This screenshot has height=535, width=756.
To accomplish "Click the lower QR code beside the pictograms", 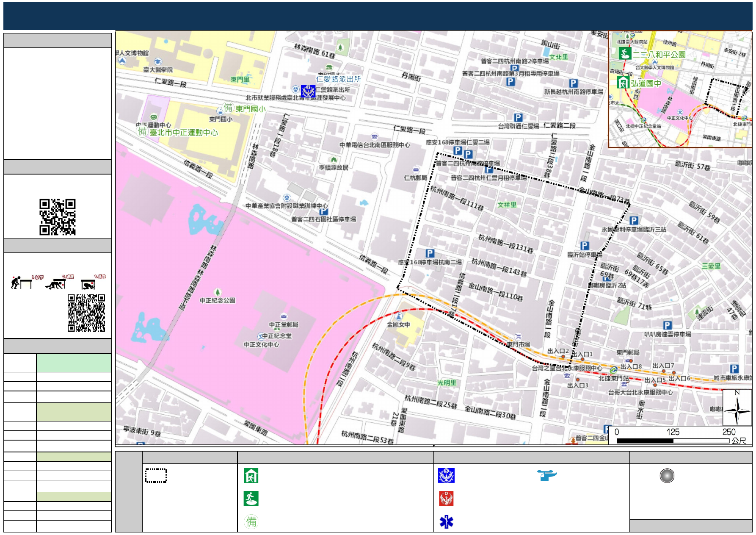I will (x=86, y=313).
